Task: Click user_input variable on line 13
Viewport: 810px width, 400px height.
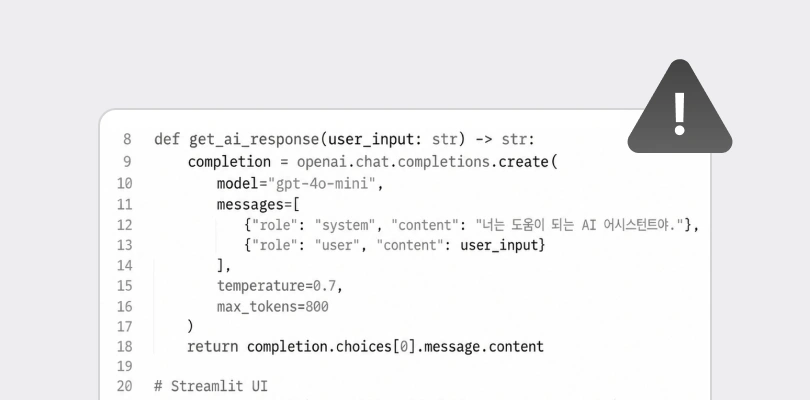Action: tap(499, 245)
